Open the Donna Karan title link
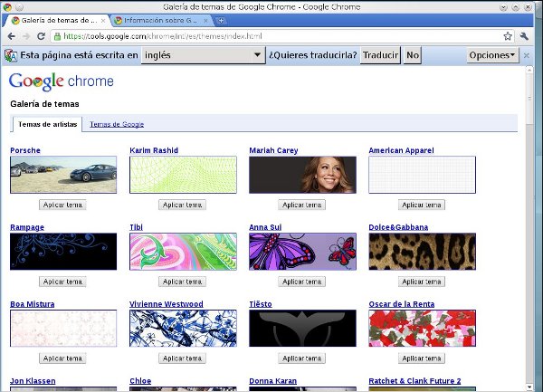543x392 pixels. point(273,381)
